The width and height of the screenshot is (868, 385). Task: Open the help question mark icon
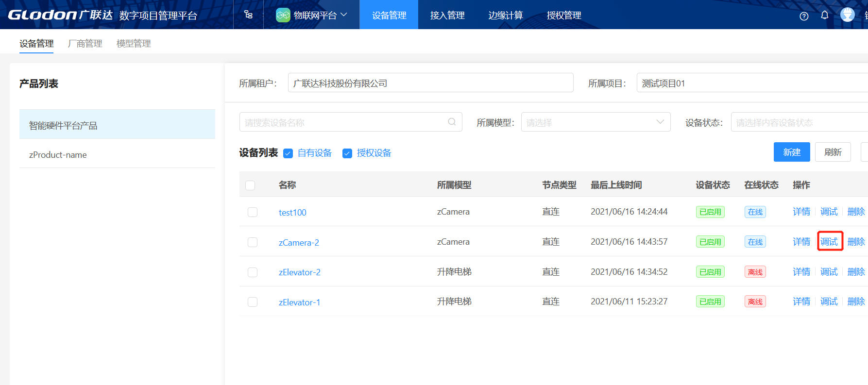(x=804, y=16)
